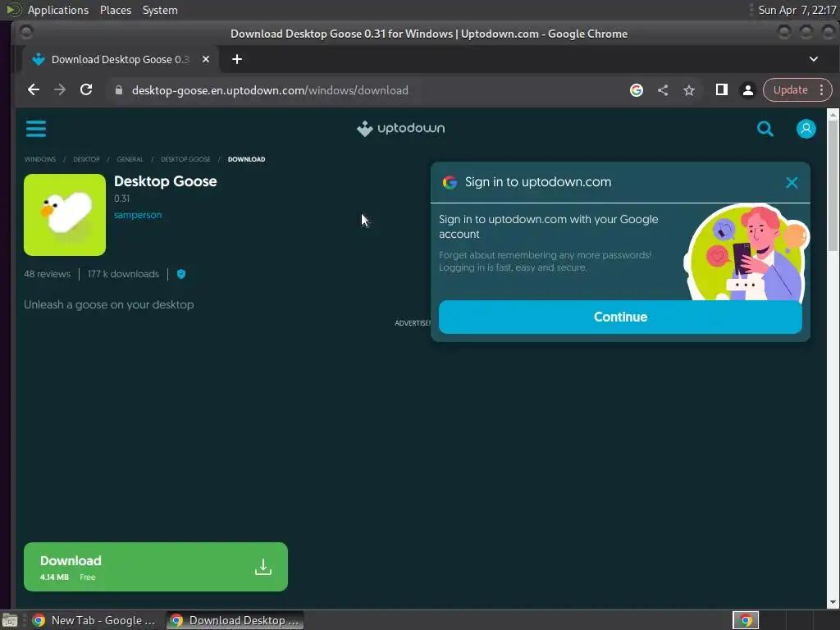
Task: Click the address bar URL
Action: click(270, 90)
